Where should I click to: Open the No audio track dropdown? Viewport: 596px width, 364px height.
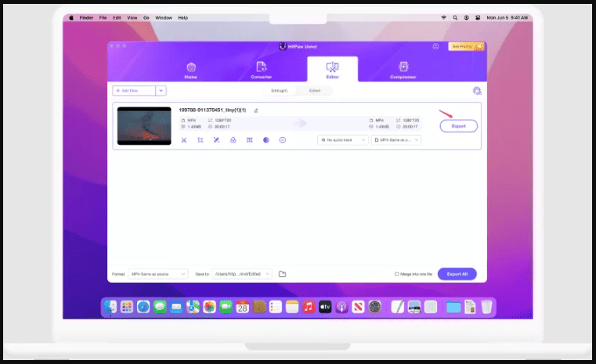click(343, 140)
